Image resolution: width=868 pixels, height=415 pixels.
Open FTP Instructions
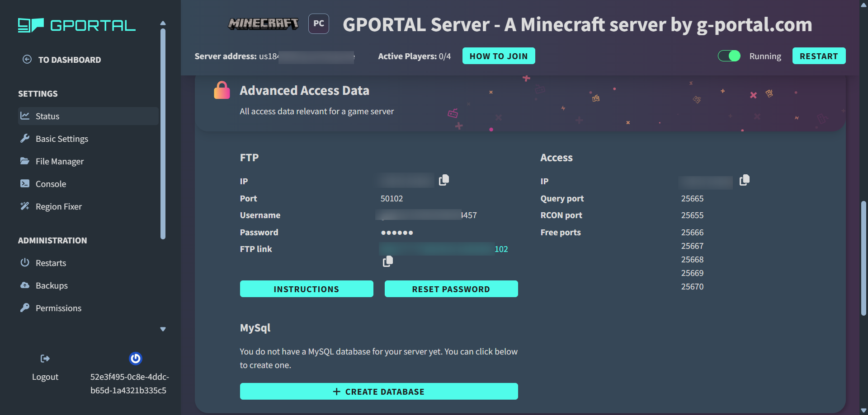click(307, 289)
